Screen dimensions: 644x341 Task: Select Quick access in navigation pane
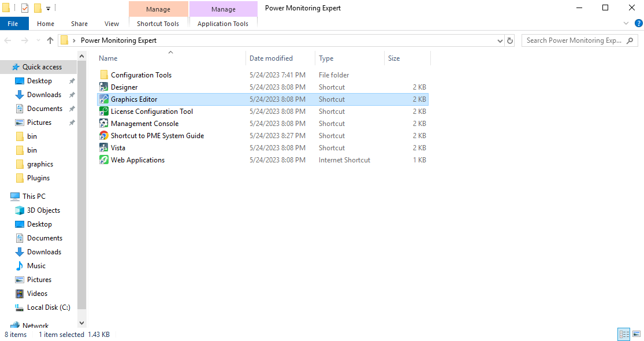(x=42, y=67)
